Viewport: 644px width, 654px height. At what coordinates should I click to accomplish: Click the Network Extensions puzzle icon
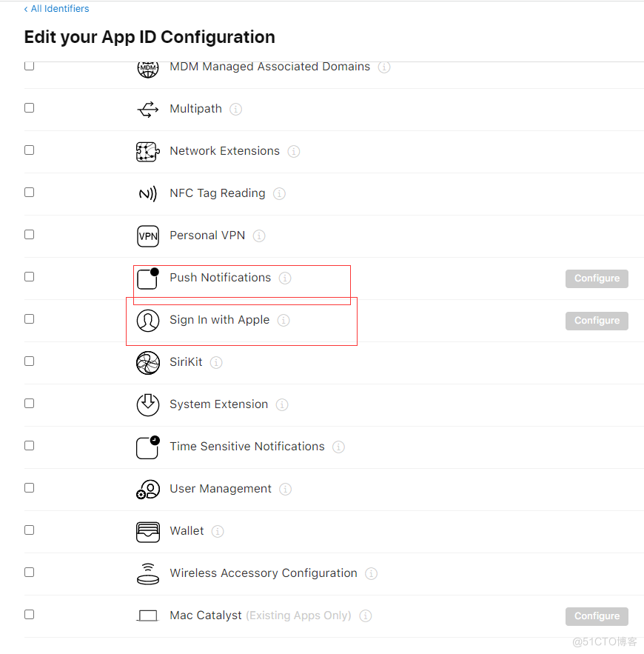148,151
